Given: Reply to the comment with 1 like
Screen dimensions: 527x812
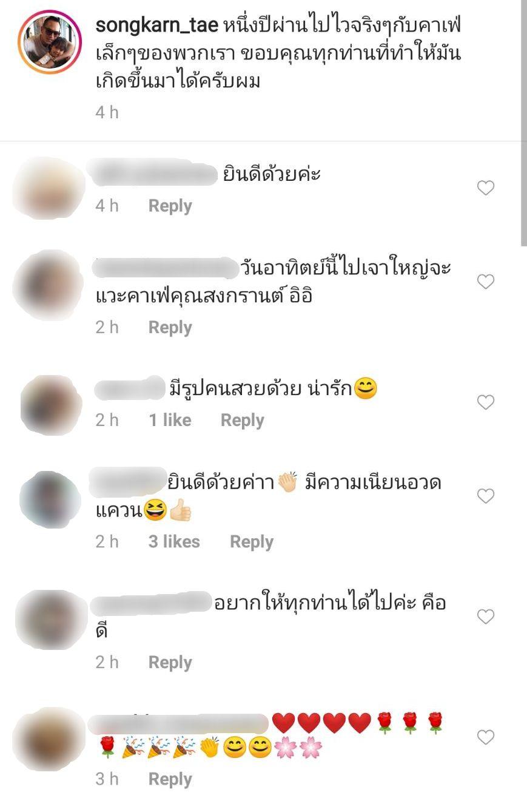Looking at the screenshot, I should (x=243, y=420).
